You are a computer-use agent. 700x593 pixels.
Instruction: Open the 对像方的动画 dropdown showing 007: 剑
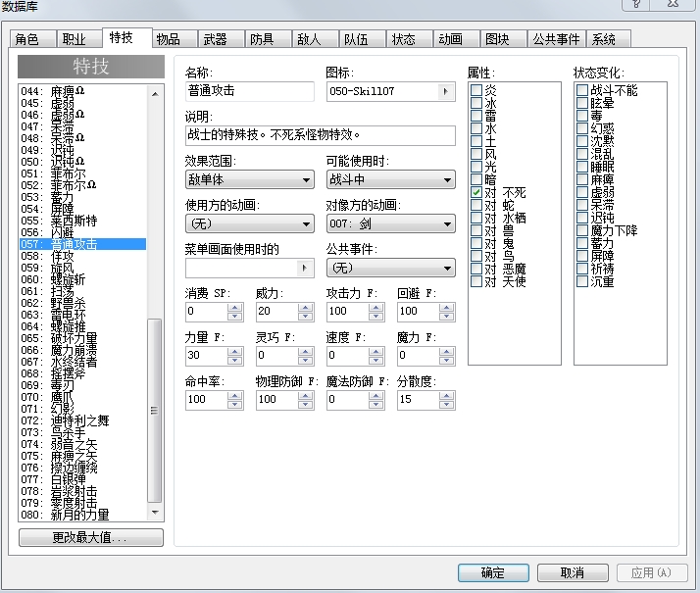click(390, 224)
